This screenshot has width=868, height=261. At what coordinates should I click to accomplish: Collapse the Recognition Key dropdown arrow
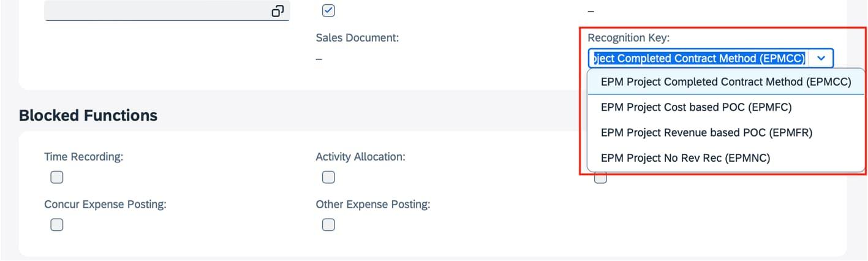pos(821,58)
